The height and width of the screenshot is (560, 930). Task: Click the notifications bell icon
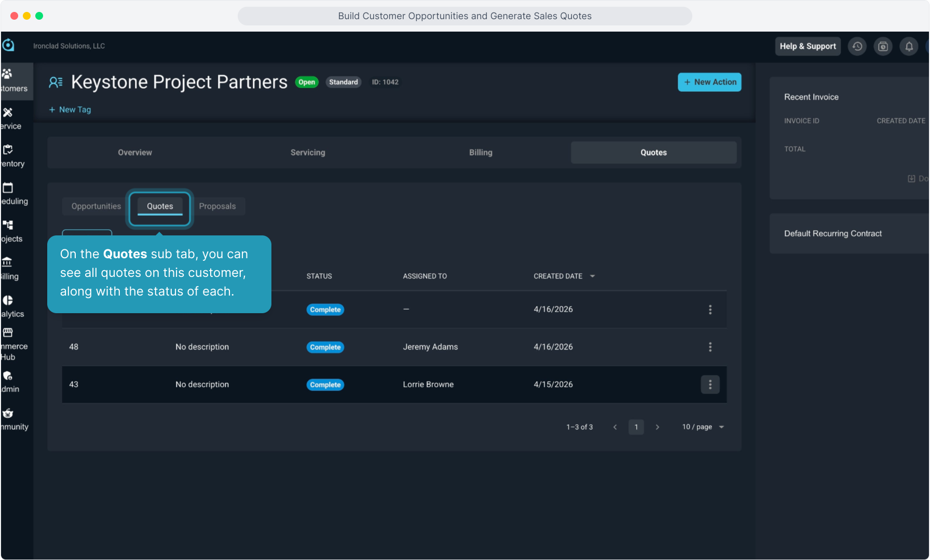909,47
